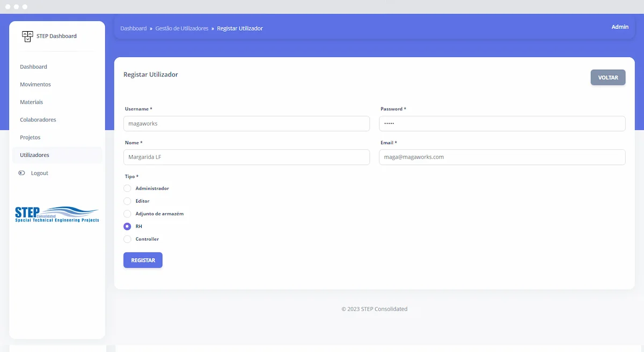Viewport: 644px width, 352px height.
Task: Open the Projetos page
Action: pos(30,137)
